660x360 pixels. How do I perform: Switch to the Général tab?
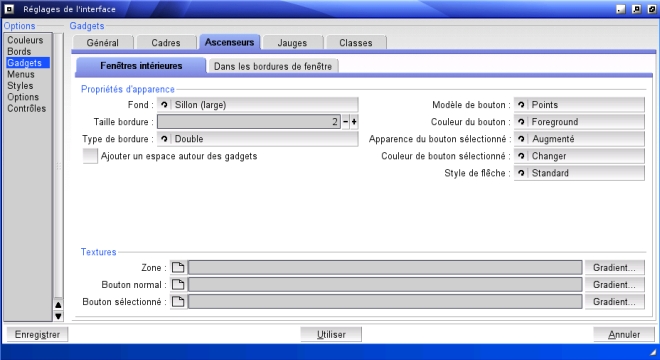click(103, 43)
